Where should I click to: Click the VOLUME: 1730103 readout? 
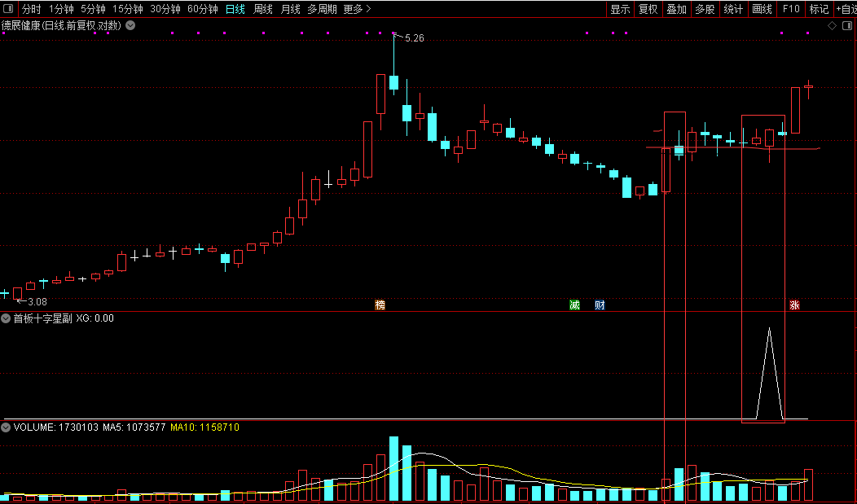[56, 427]
